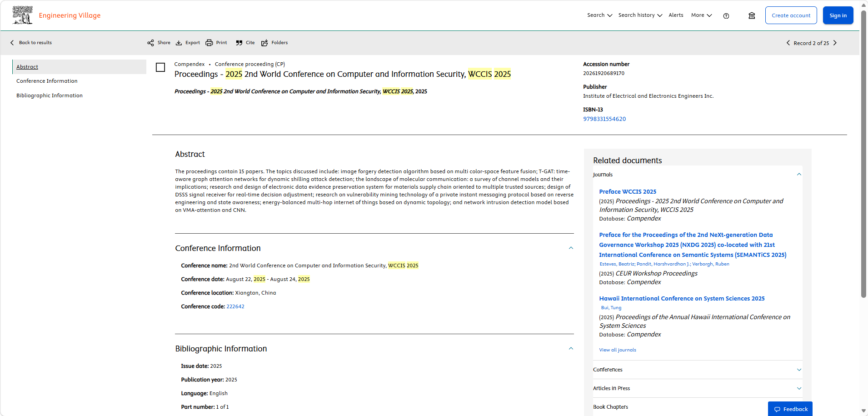Click the 'Record 2 of 25' text

[x=811, y=43]
